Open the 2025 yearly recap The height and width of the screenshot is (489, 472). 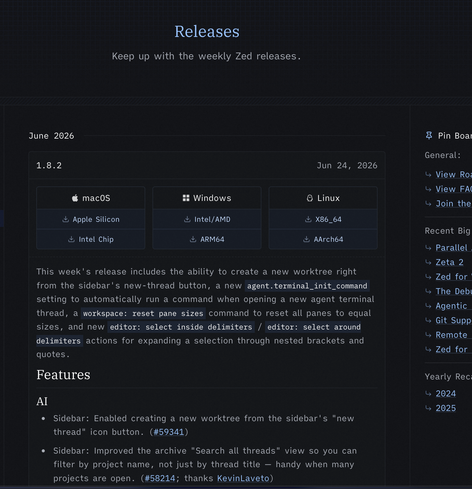point(446,408)
